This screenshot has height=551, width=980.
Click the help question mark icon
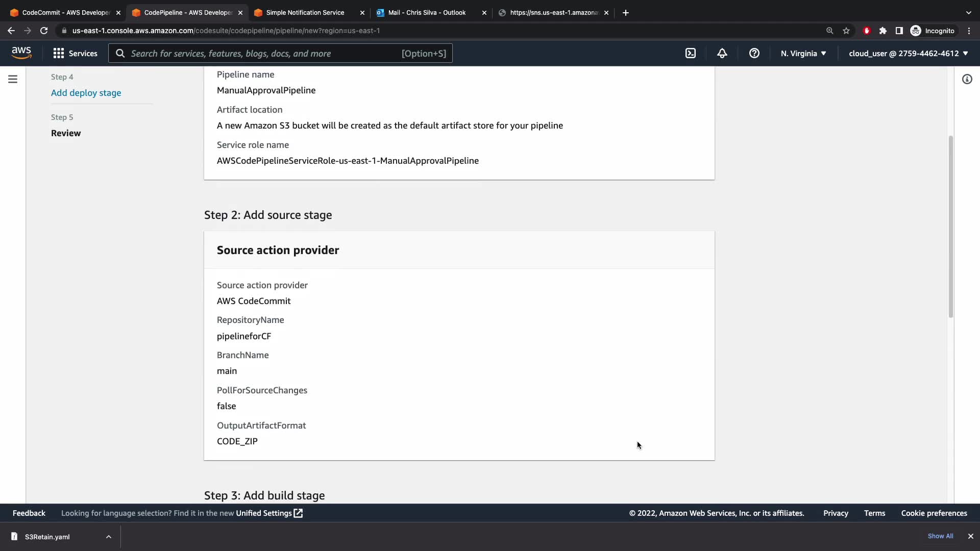tap(754, 54)
